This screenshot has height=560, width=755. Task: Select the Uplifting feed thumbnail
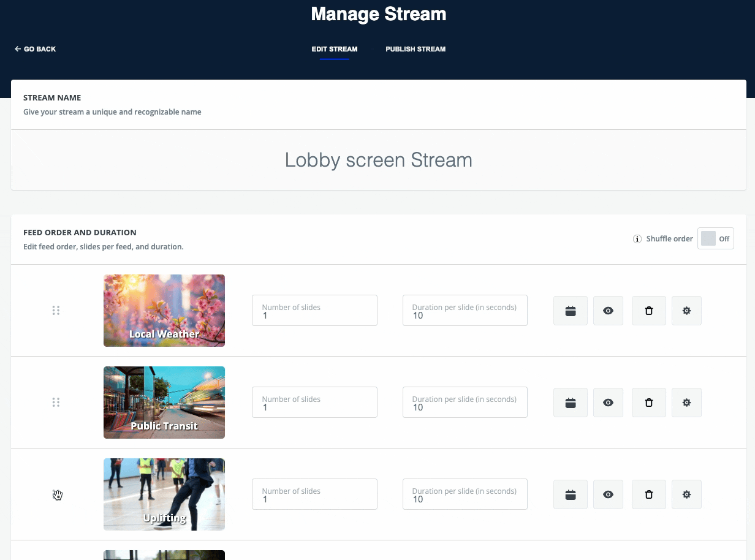pos(164,494)
